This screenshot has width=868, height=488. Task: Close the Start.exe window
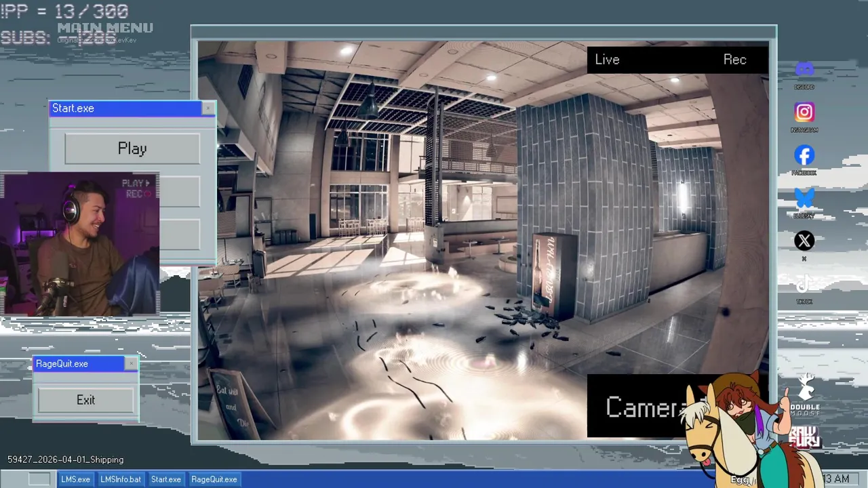(x=208, y=108)
